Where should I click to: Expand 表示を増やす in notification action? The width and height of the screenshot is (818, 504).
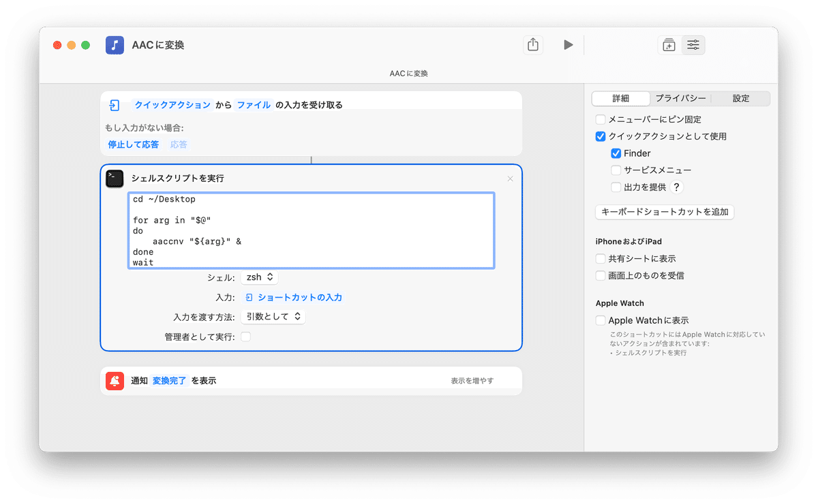click(x=472, y=381)
